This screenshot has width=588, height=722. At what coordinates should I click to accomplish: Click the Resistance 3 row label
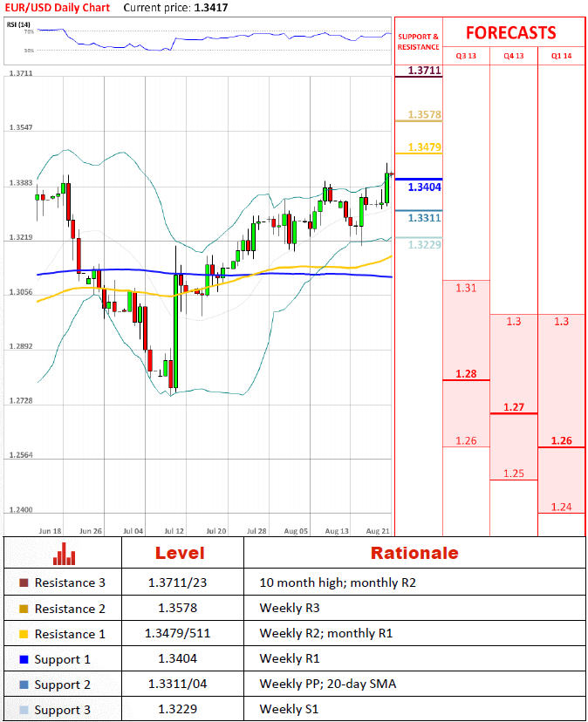tap(70, 583)
